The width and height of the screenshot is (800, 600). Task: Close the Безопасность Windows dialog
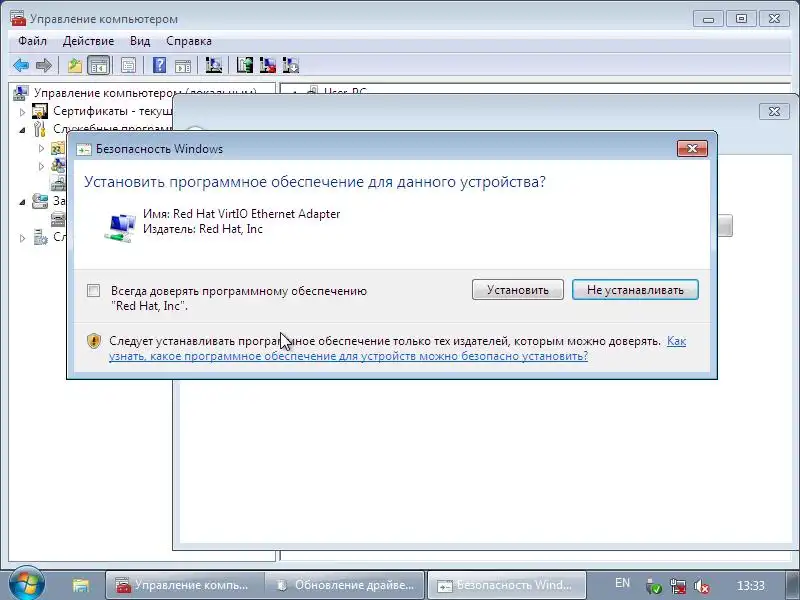(x=692, y=148)
